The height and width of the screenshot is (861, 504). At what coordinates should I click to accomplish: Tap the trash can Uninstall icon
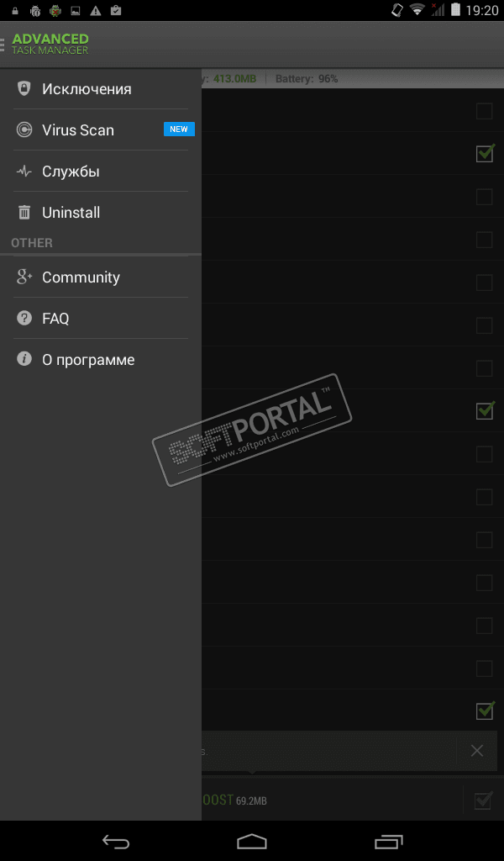24,213
